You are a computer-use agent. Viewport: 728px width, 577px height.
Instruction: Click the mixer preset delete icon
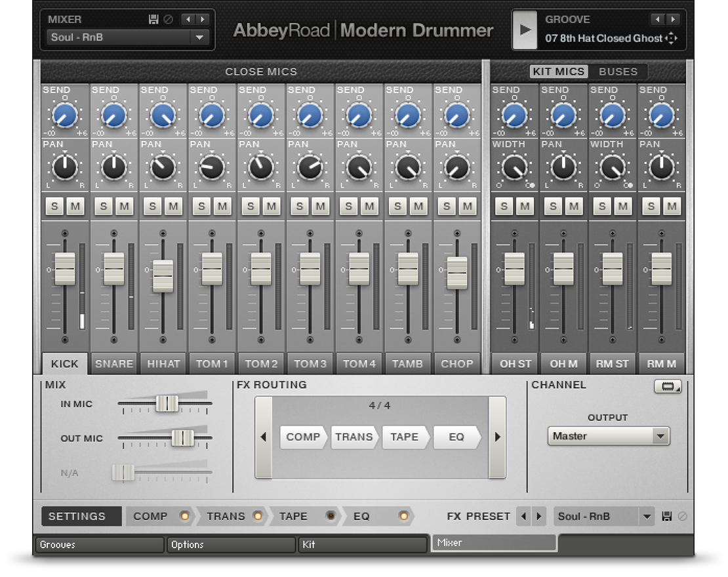pos(169,20)
